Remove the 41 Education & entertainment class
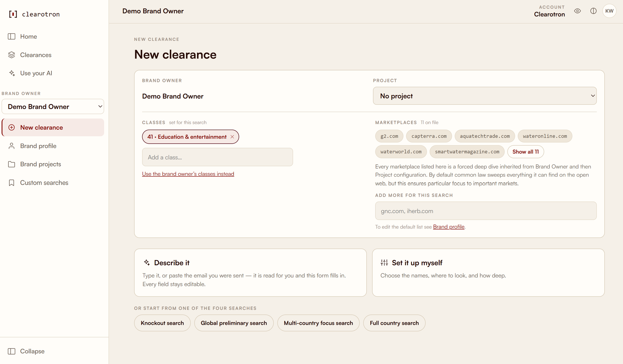Image resolution: width=623 pixels, height=364 pixels. [232, 137]
